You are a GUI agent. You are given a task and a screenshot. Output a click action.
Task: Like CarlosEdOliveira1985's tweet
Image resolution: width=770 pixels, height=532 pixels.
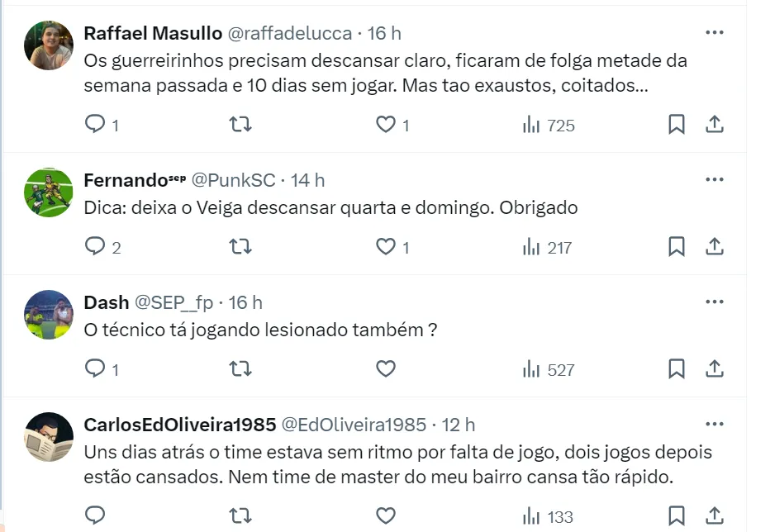pos(386,516)
